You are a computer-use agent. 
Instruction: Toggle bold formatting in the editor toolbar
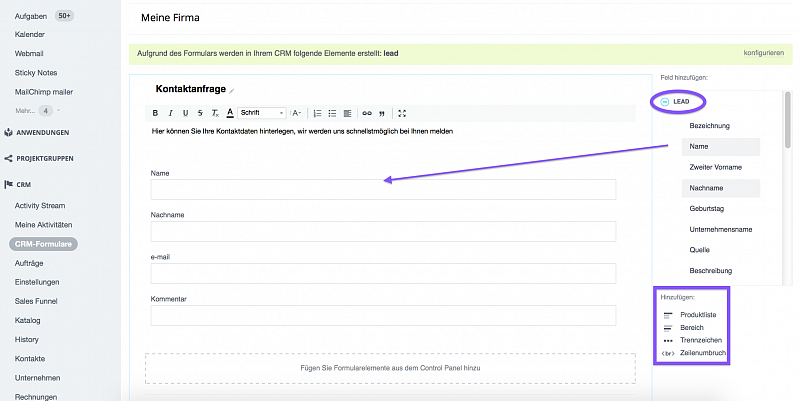tap(155, 113)
